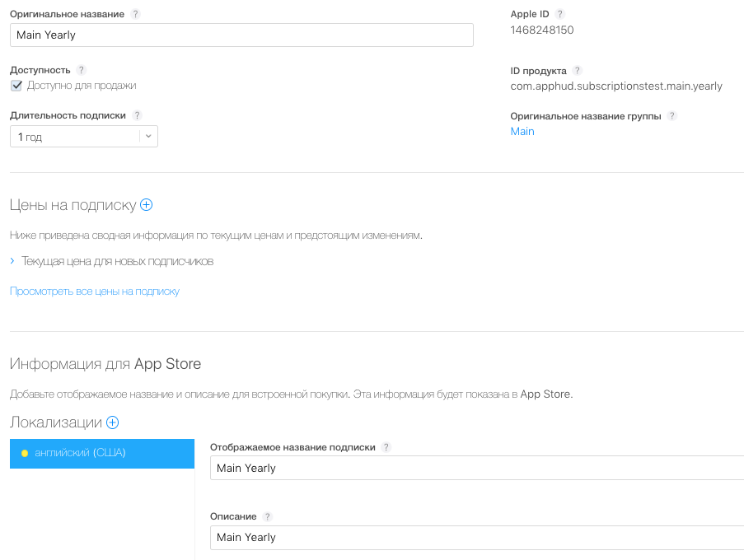
Task: Click the Оригинальное название input field
Action: coord(241,35)
